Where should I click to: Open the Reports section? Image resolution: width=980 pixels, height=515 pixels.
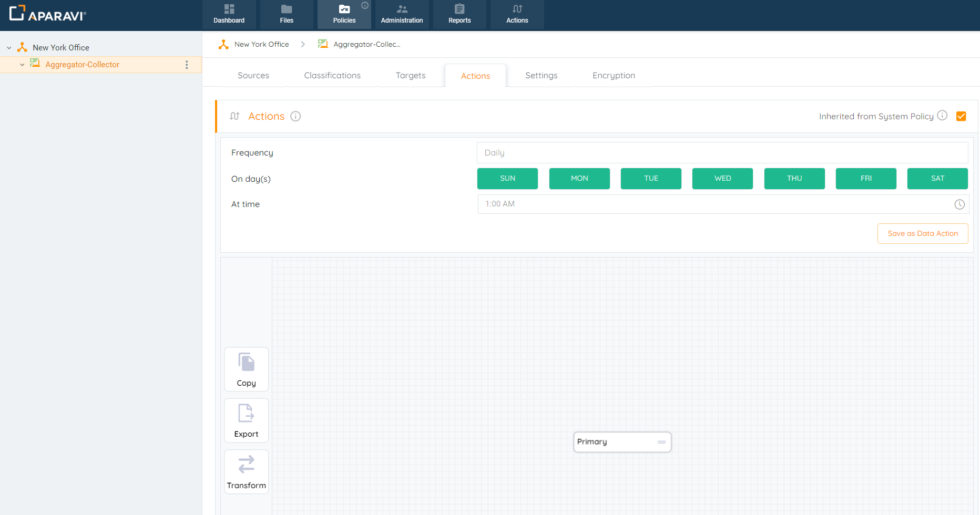(x=459, y=14)
